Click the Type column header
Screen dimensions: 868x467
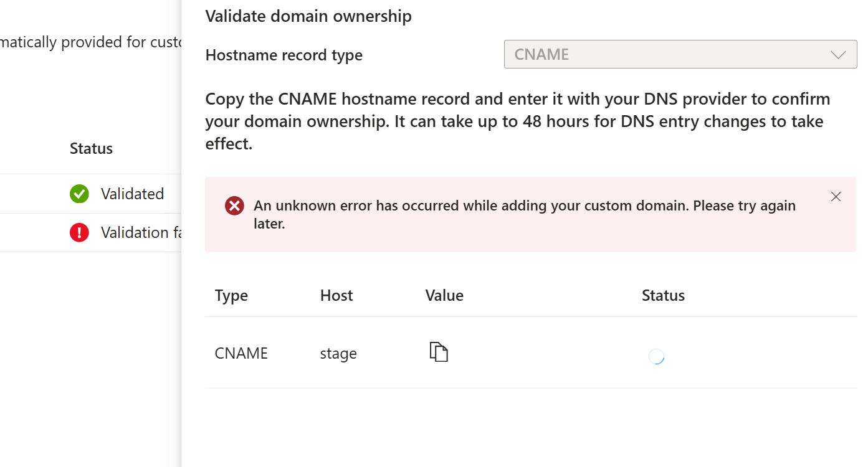click(x=231, y=295)
